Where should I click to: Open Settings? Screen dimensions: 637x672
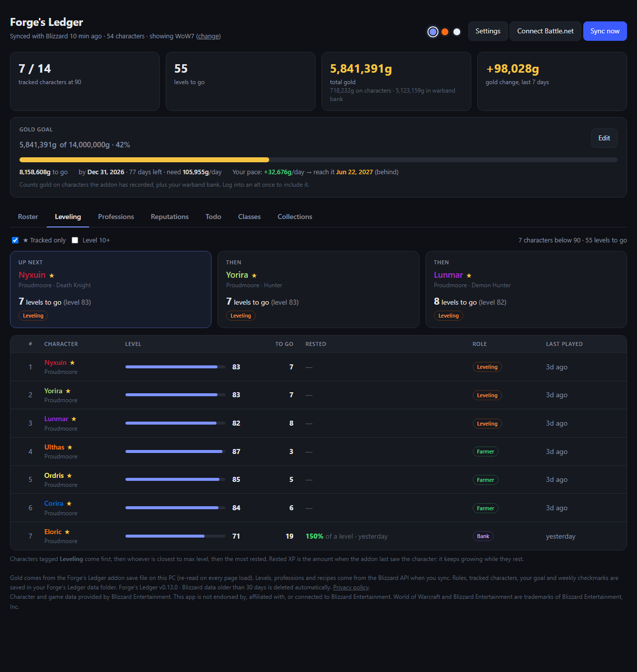[488, 31]
